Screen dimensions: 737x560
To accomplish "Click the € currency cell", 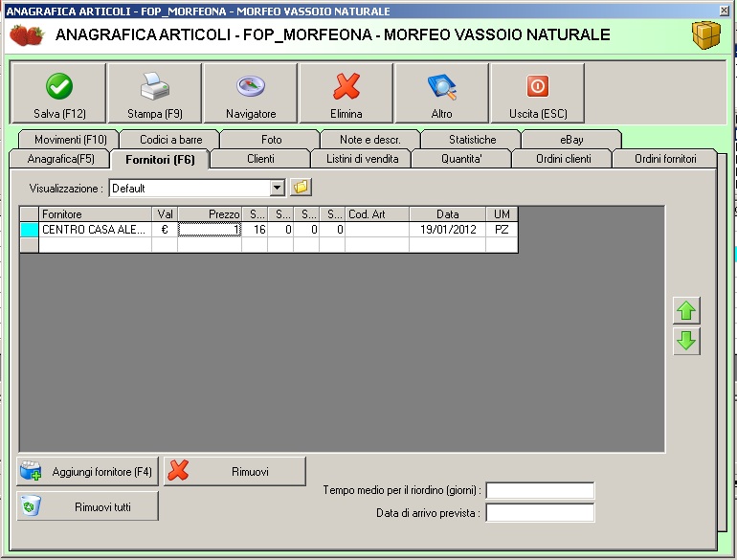I will (165, 230).
